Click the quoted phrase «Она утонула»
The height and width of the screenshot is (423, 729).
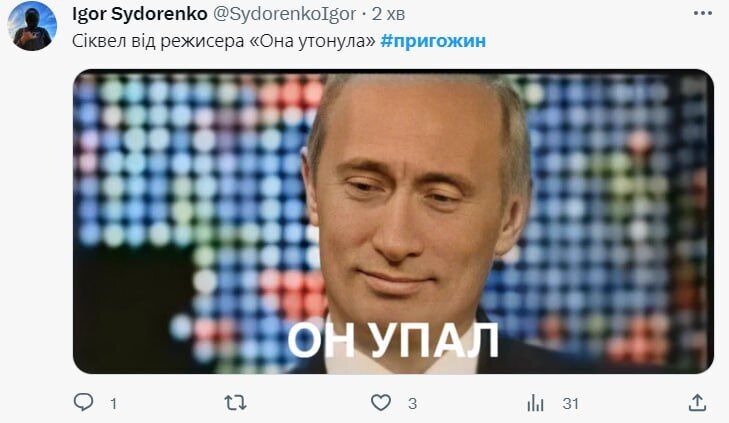pyautogui.click(x=312, y=41)
